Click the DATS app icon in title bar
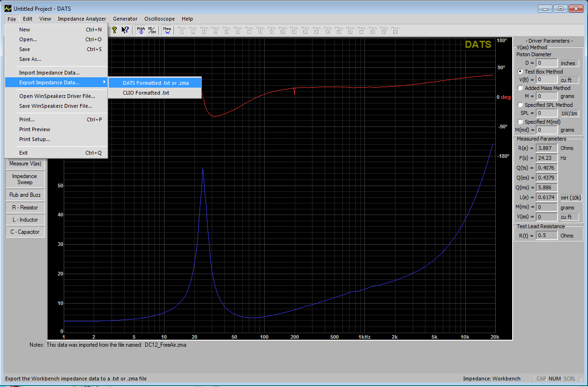The image size is (588, 387). [7, 8]
